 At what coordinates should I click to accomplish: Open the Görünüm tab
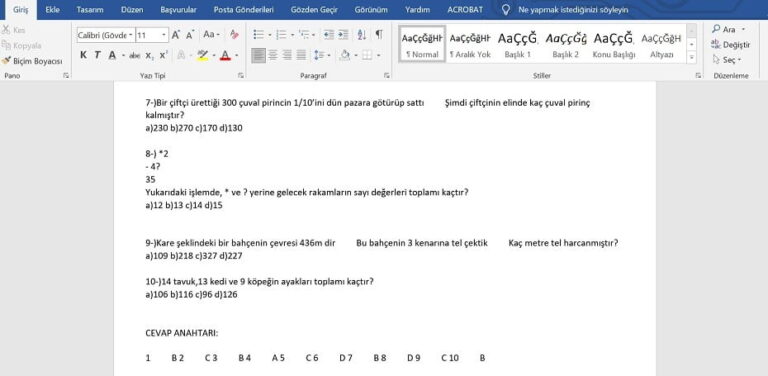[371, 10]
